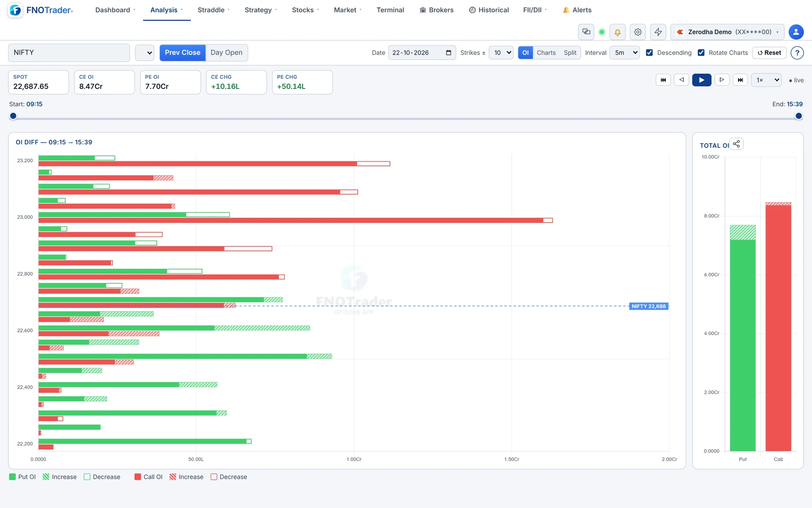Open the Strikes ± dropdown
This screenshot has height=508, width=812.
501,52
